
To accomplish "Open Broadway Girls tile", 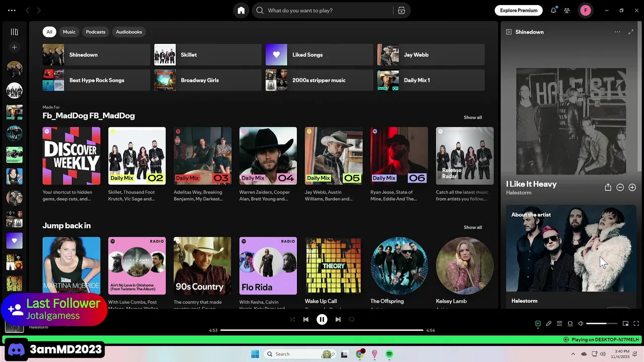I will [x=208, y=80].
